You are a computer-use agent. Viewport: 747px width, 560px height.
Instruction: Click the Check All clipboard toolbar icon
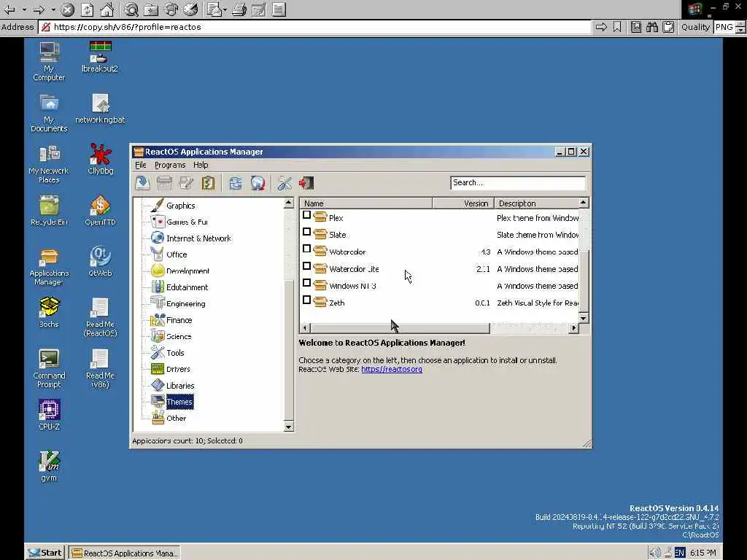(x=208, y=183)
